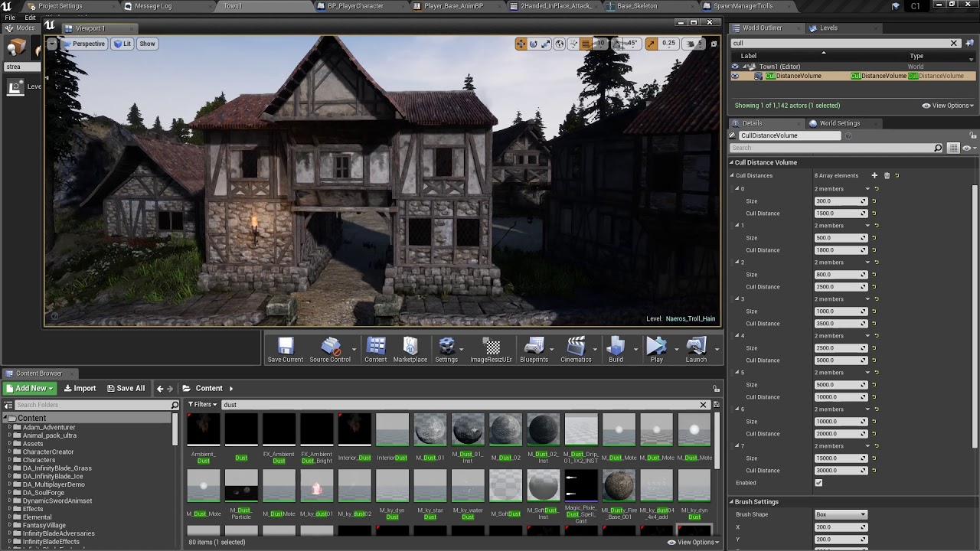Screen dimensions: 980x551
Task: Switch to the Message Log tab
Action: tap(152, 6)
